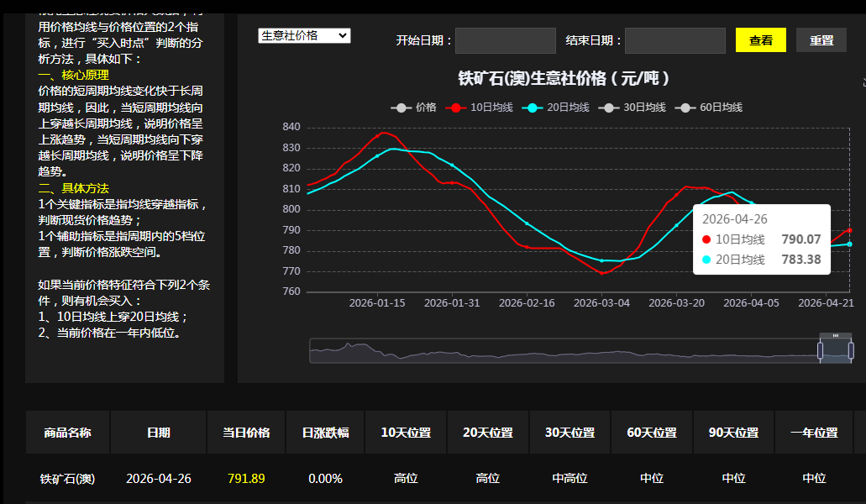Click the cyan 20日均线 endpoint marker
This screenshot has height=504, width=866.
849,244
